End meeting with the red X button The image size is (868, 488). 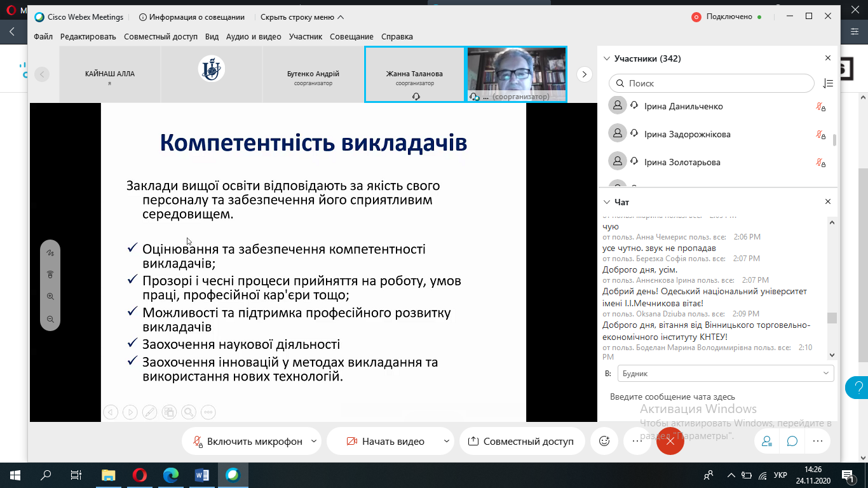tap(670, 441)
